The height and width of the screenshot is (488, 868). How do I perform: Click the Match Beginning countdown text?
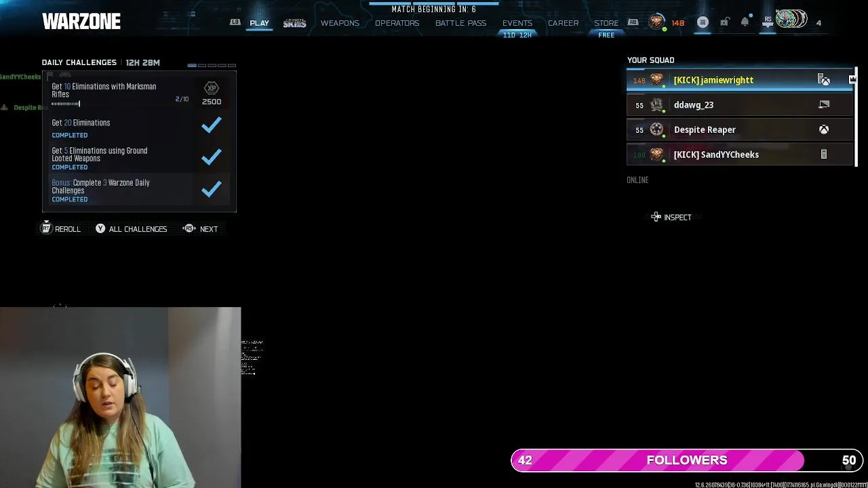434,9
